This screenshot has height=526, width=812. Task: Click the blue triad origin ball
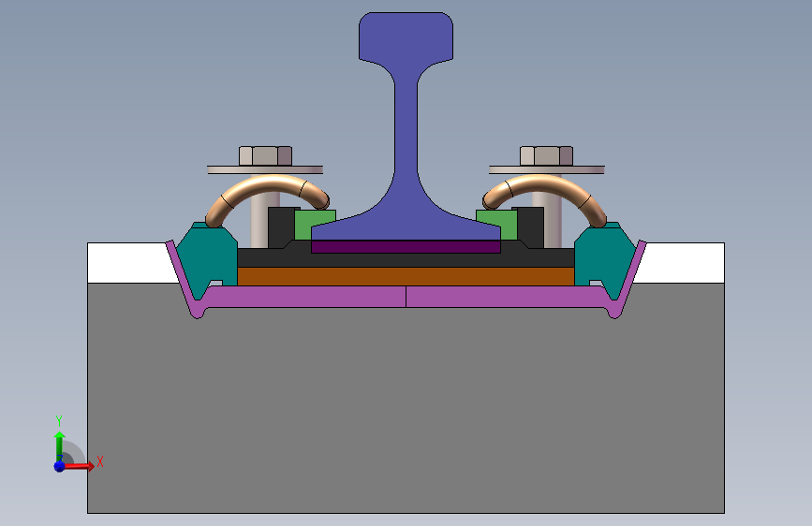point(60,466)
